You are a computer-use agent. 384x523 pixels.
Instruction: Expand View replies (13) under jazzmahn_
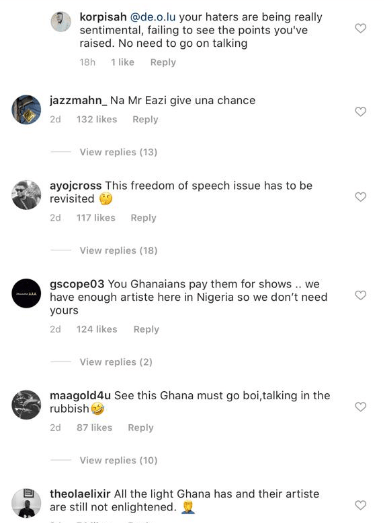[x=118, y=152]
